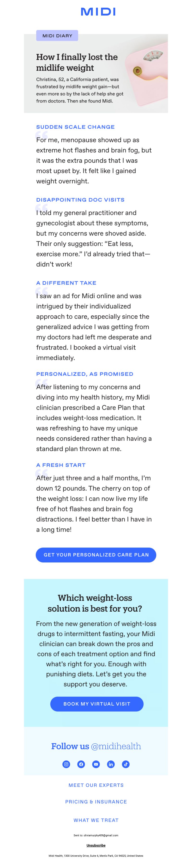The width and height of the screenshot is (192, 868).
Task: Click the @midihealth handle
Action: 116,746
